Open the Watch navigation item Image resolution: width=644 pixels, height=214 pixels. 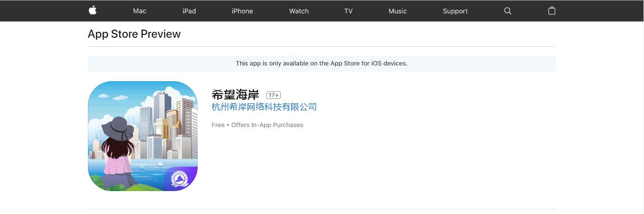click(x=299, y=11)
